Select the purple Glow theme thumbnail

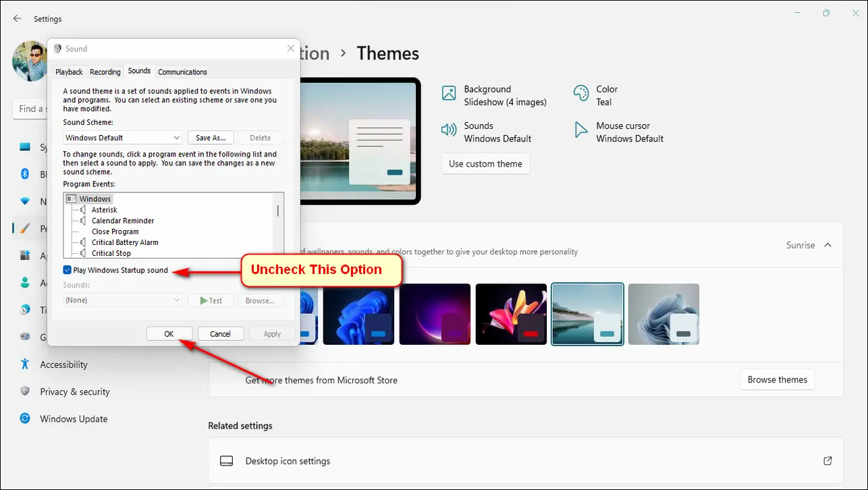point(435,314)
